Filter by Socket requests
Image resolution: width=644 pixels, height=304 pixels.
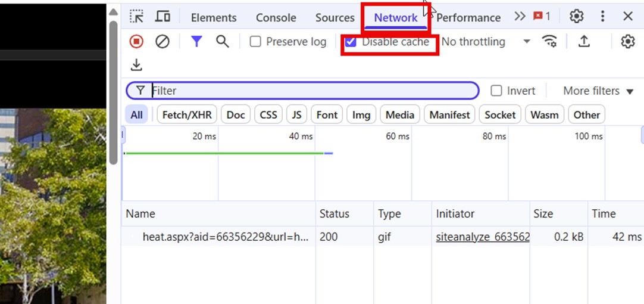coord(500,115)
